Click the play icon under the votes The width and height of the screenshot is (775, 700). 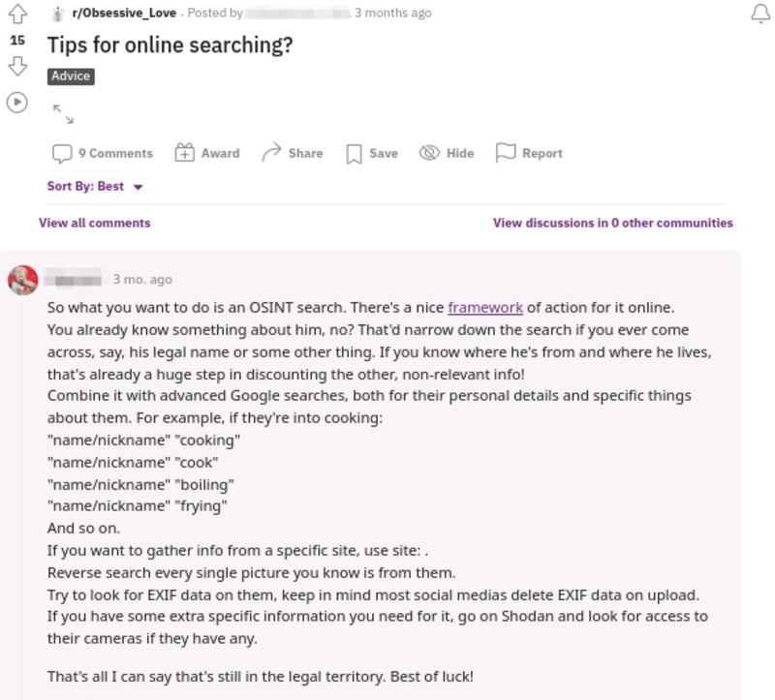click(16, 101)
